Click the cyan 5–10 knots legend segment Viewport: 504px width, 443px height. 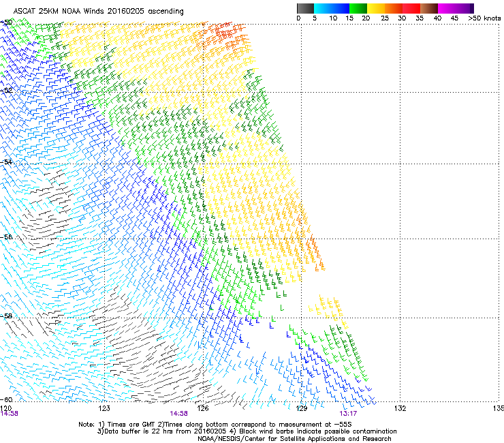coord(323,8)
